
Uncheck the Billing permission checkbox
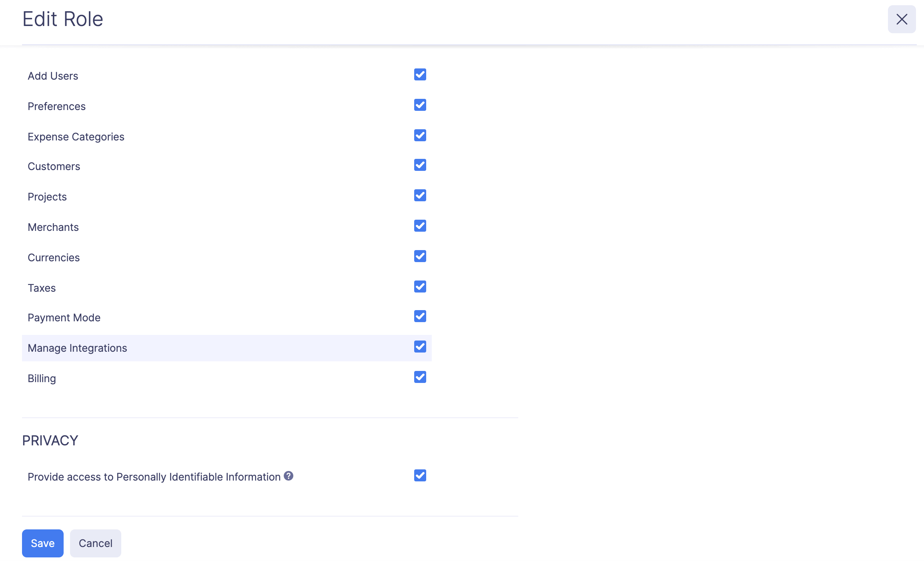pyautogui.click(x=420, y=377)
